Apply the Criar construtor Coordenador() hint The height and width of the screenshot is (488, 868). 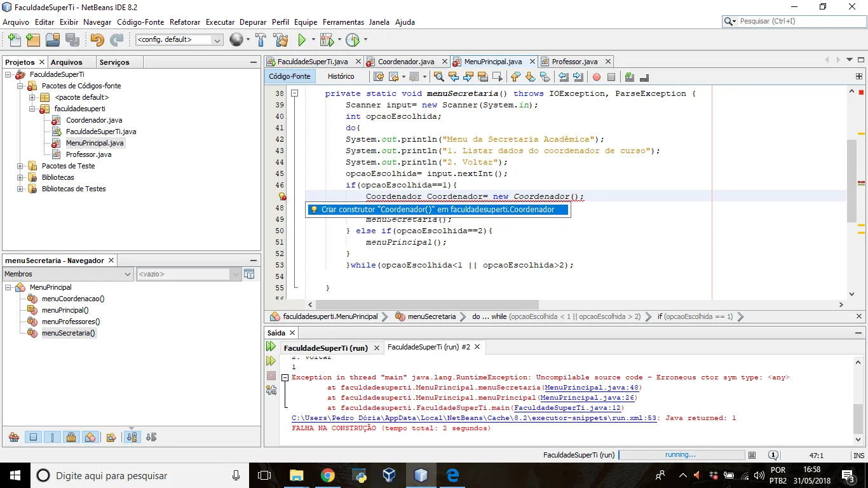click(437, 210)
